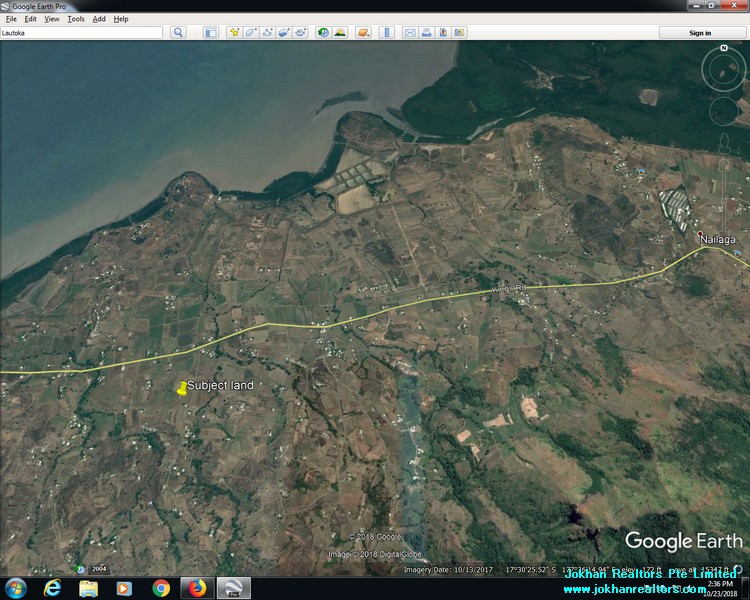Add a placemark with yellow pin tool
750x600 pixels.
[234, 32]
